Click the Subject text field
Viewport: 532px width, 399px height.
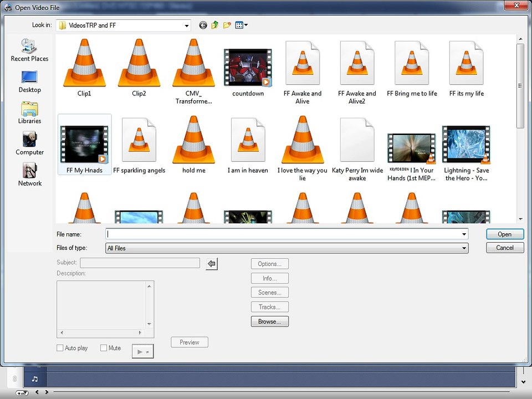140,263
